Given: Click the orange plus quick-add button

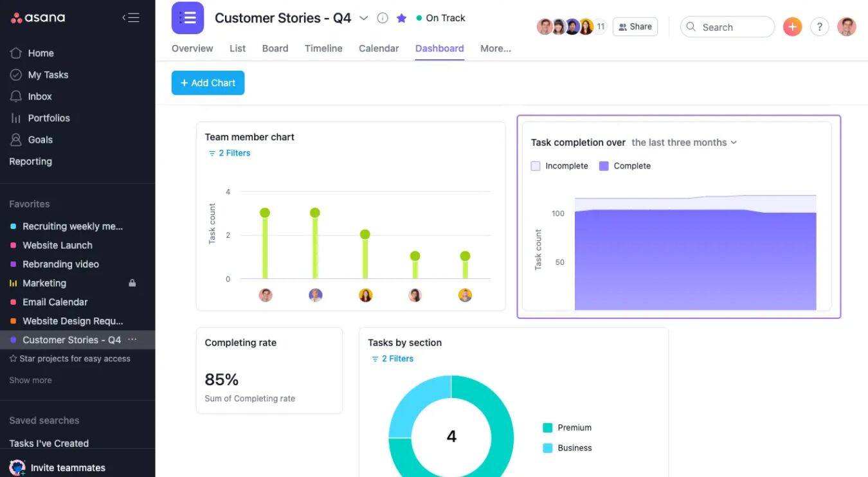Looking at the screenshot, I should 792,27.
